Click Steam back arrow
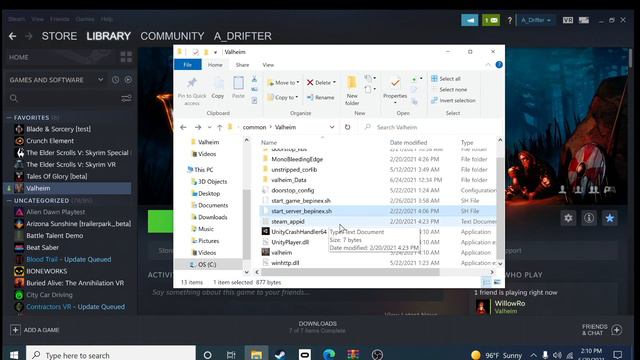 point(12,36)
